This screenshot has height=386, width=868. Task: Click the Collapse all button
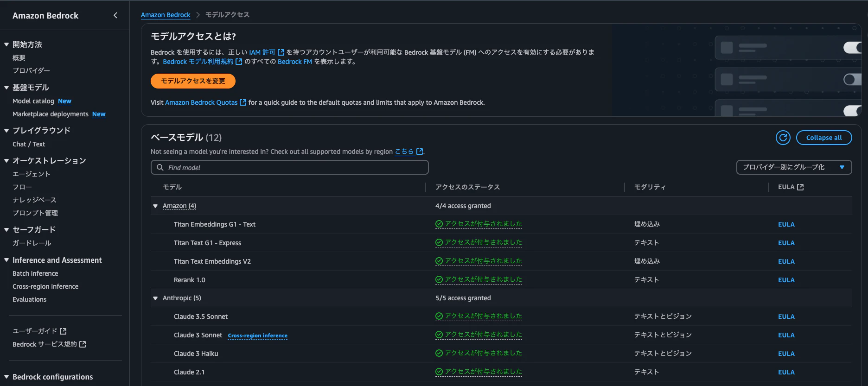(824, 138)
